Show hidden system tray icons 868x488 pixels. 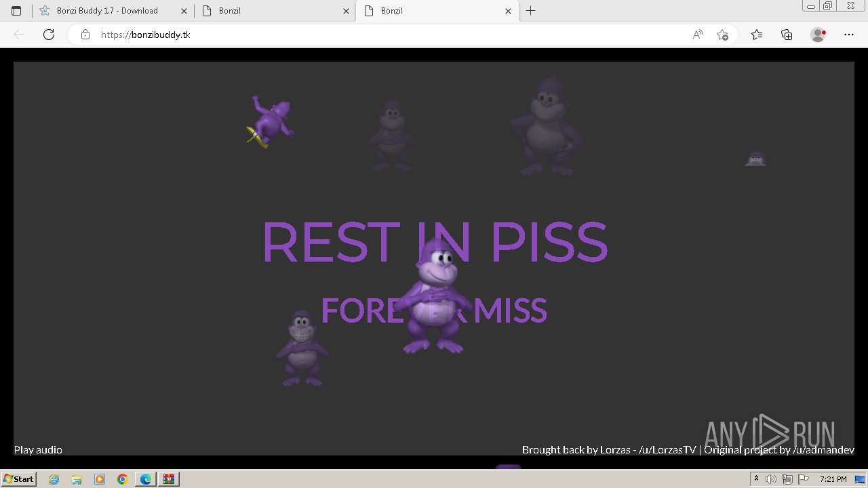click(x=756, y=479)
